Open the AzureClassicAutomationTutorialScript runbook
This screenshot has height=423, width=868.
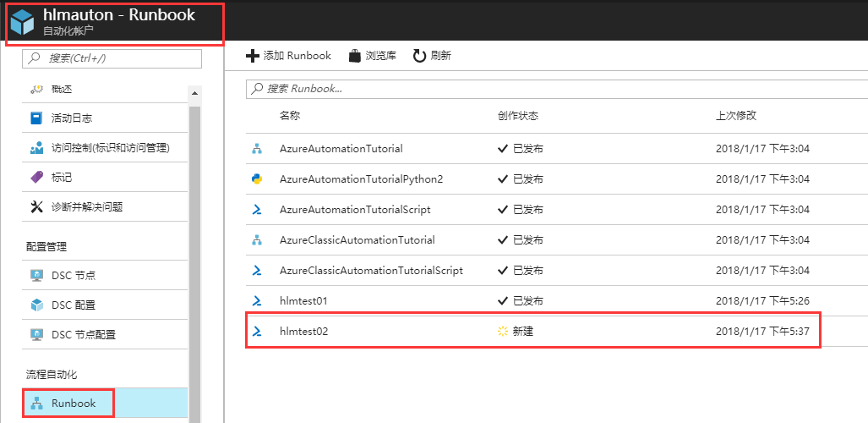[371, 271]
